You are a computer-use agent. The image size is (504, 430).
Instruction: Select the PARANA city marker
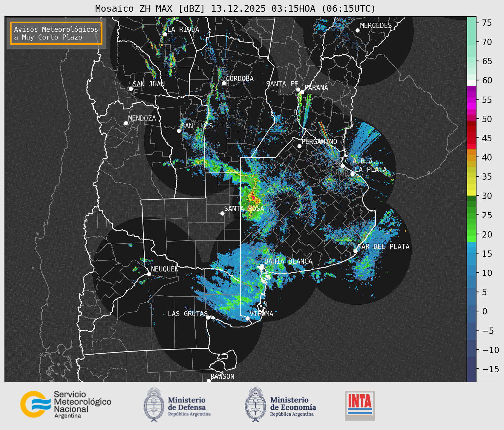click(302, 92)
